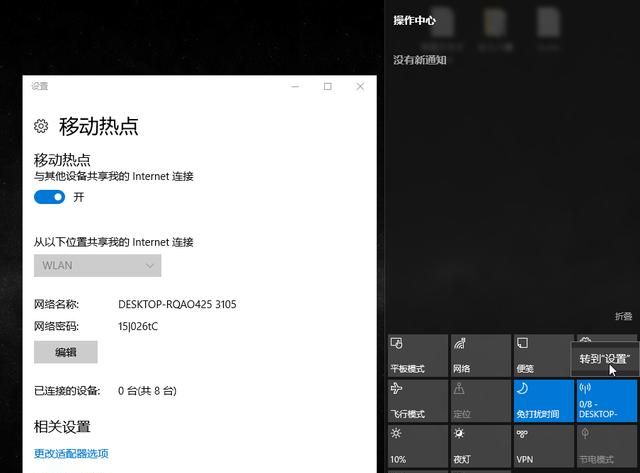Image resolution: width=640 pixels, height=473 pixels.
Task: Maximize the 设置 window
Action: (x=327, y=86)
